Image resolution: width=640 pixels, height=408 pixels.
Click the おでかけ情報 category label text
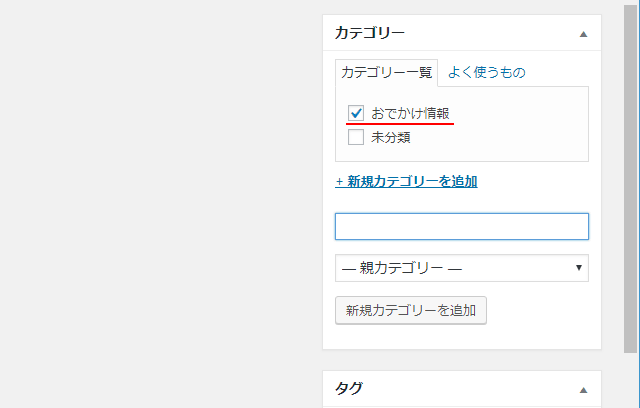click(x=410, y=114)
